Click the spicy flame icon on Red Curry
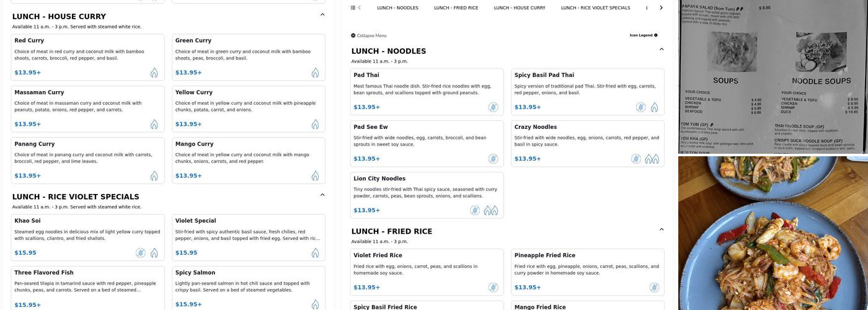This screenshot has height=310, width=868. [x=154, y=73]
